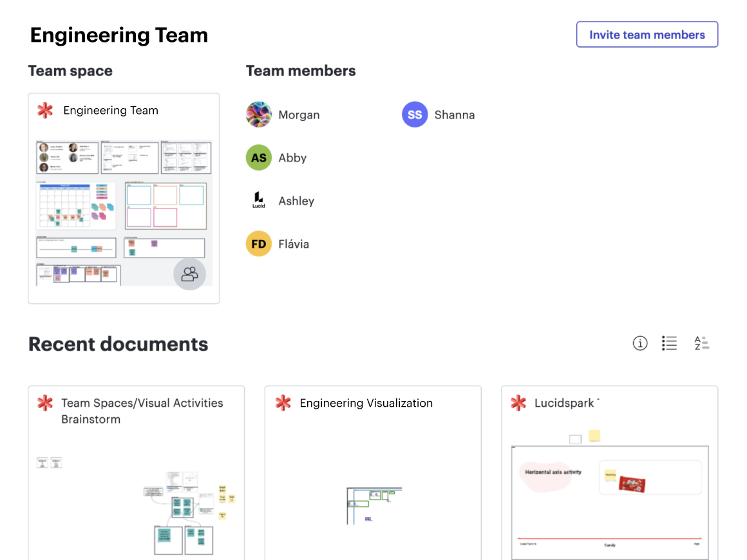747x560 pixels.
Task: Click the Engineering Team board preview thumbnail
Action: (x=123, y=206)
